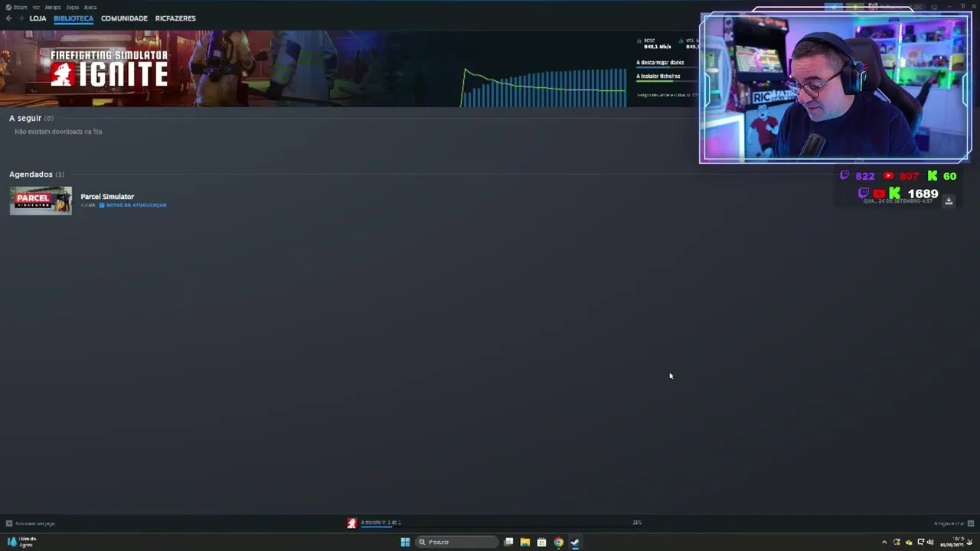Screen dimensions: 980x551
Task: Open Google Chrome from the taskbar
Action: (x=559, y=542)
